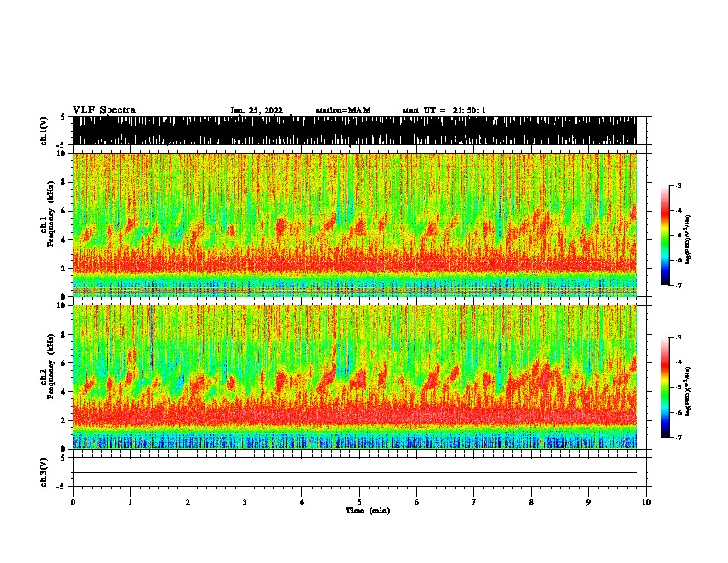Click the VLF Spectra title text
Screen dimensions: 728x563
pos(104,110)
